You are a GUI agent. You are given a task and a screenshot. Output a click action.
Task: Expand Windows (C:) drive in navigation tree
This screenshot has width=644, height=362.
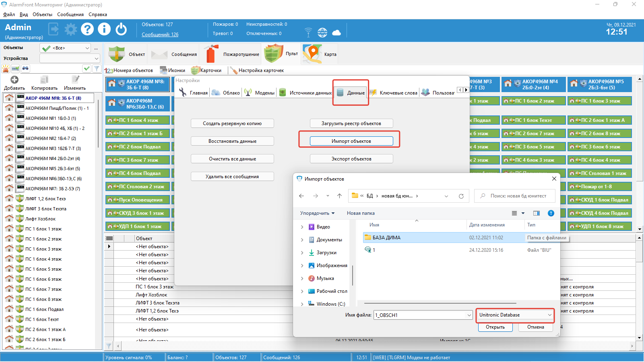click(x=302, y=304)
